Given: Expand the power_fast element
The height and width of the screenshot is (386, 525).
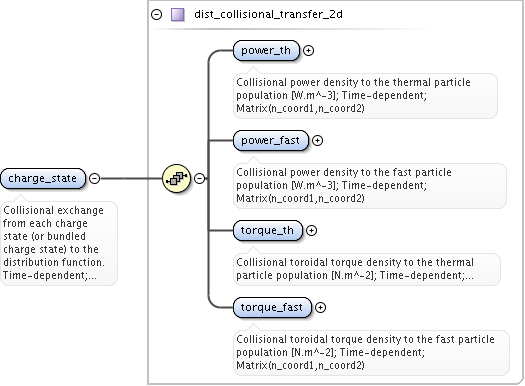Looking at the screenshot, I should pyautogui.click(x=317, y=141).
